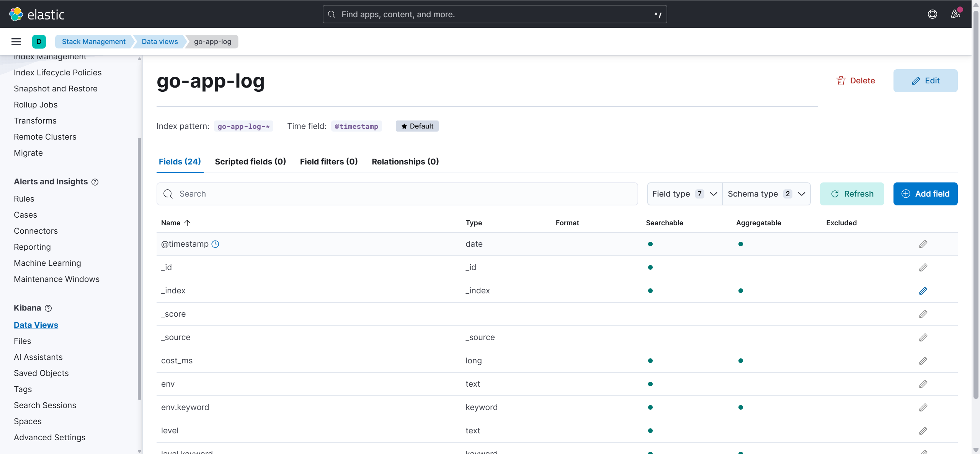Edit the @timestamp field

click(923, 244)
